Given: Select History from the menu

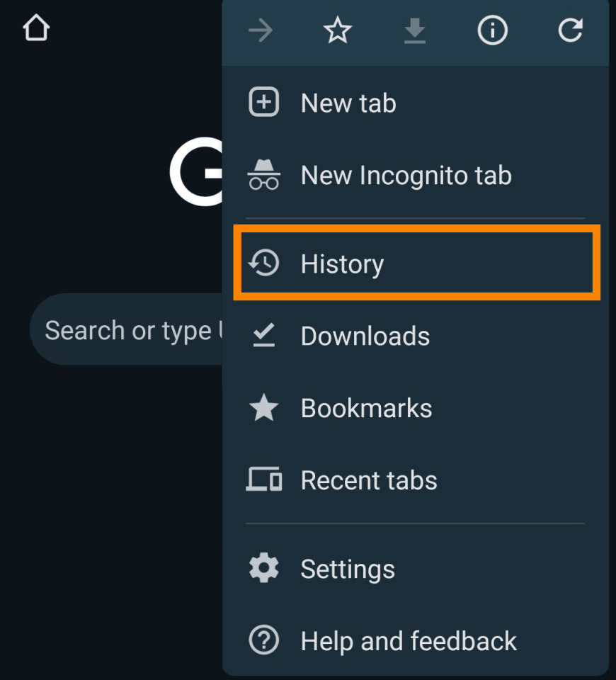Looking at the screenshot, I should pyautogui.click(x=342, y=264).
